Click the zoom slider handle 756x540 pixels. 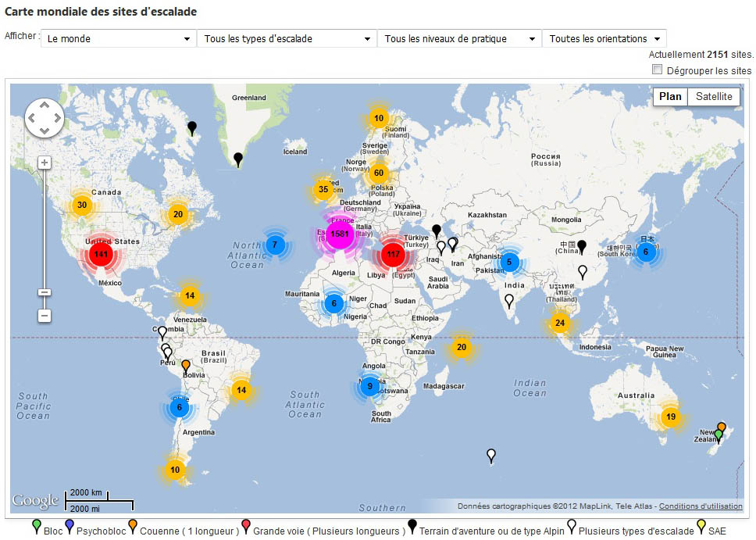click(45, 292)
